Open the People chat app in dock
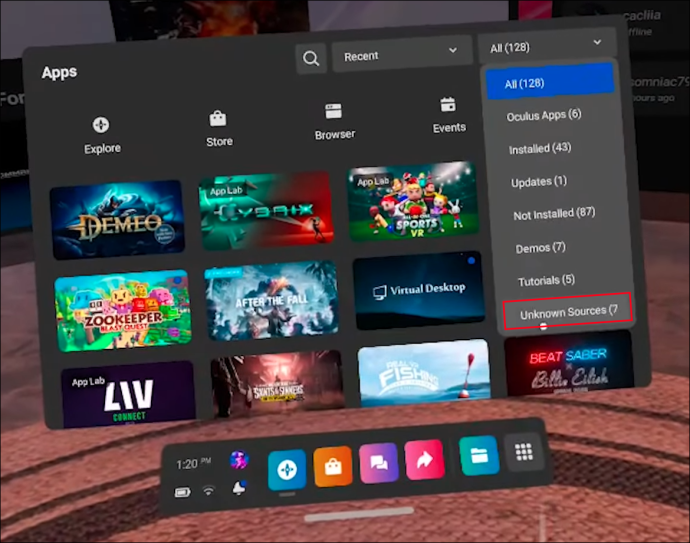 [x=379, y=463]
